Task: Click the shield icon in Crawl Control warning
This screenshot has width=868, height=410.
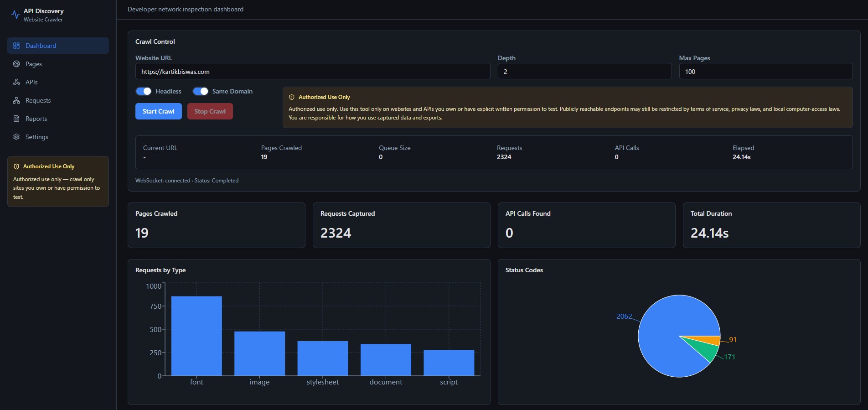Action: (292, 97)
